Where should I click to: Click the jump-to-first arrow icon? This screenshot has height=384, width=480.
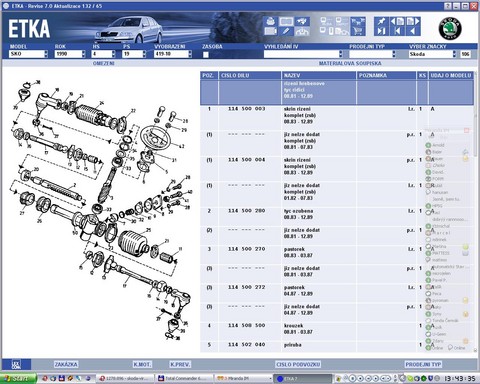click(x=397, y=31)
